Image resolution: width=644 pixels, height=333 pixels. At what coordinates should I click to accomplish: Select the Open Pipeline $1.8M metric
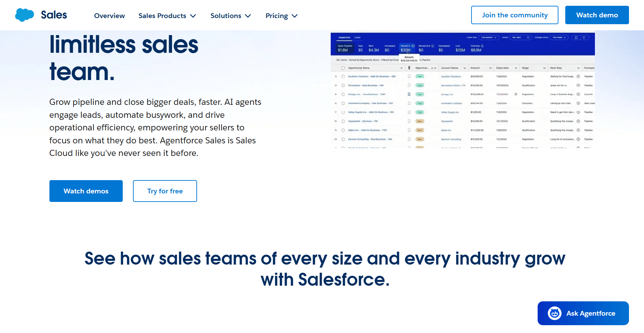pyautogui.click(x=345, y=48)
